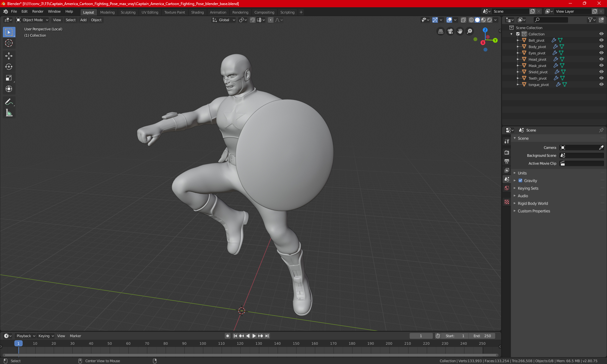
Task: Expand the Units panel
Action: (x=522, y=173)
